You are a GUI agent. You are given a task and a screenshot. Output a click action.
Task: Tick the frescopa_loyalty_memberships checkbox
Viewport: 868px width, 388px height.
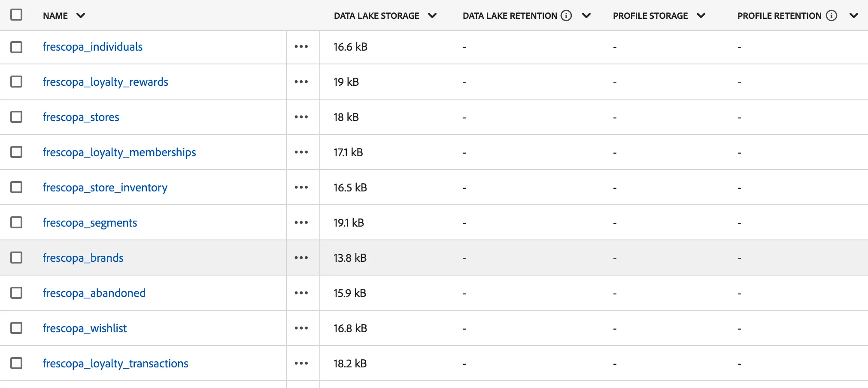[16, 152]
